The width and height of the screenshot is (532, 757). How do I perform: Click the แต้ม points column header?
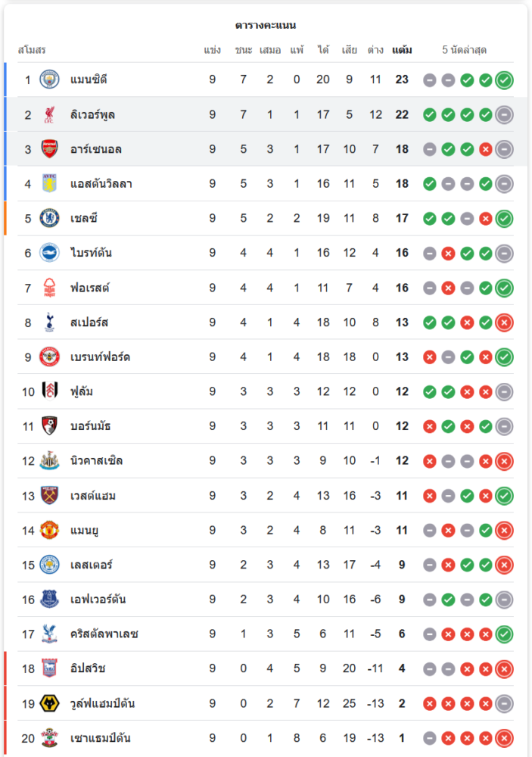click(402, 50)
